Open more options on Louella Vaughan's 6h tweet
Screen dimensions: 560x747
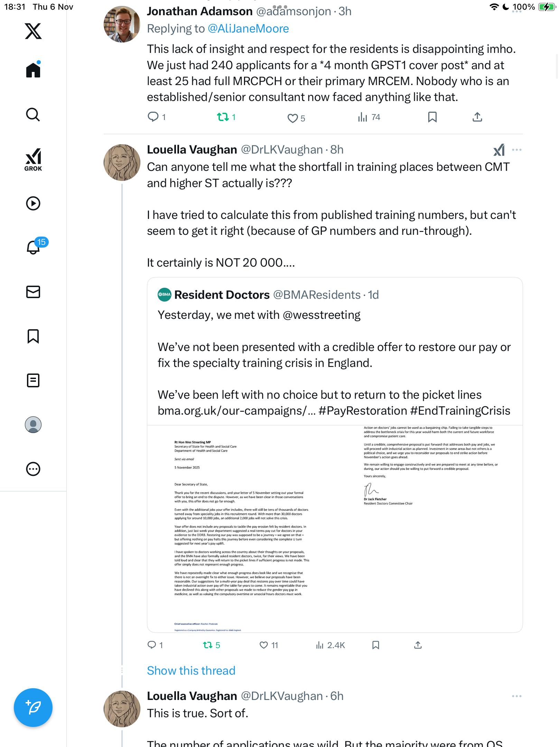517,696
